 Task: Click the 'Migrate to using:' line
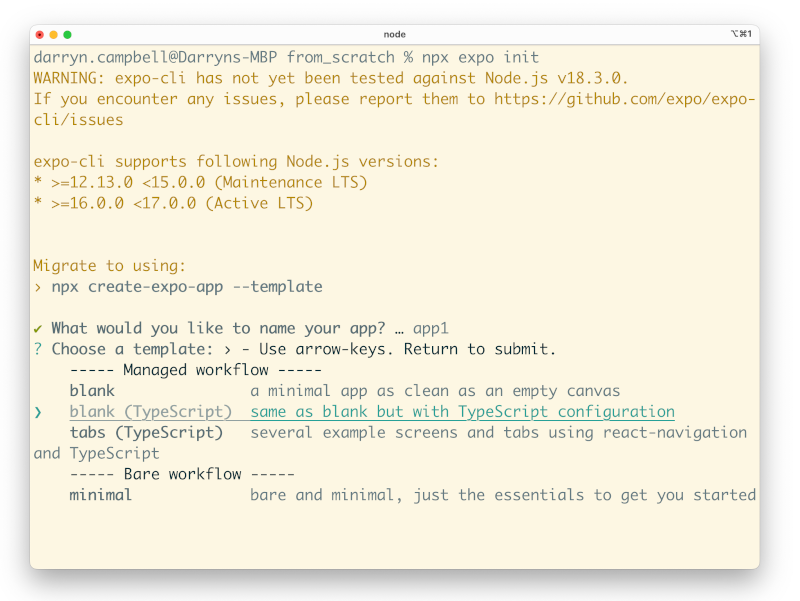pos(110,266)
